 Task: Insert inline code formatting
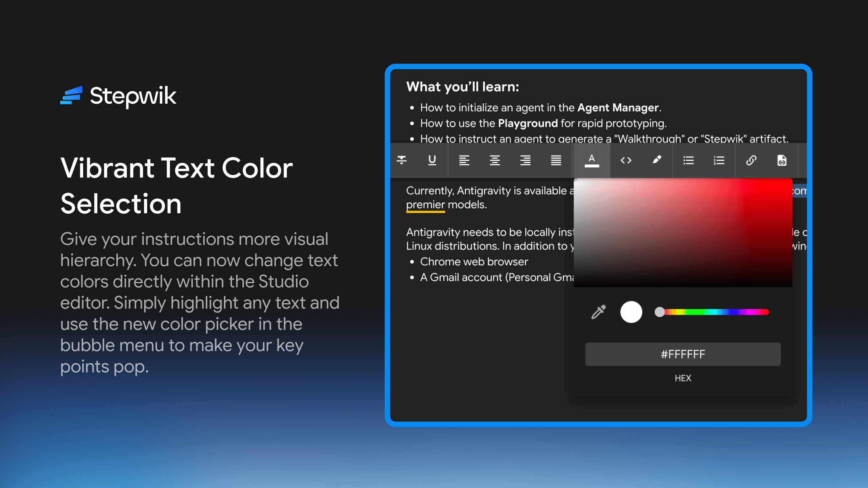click(x=626, y=160)
